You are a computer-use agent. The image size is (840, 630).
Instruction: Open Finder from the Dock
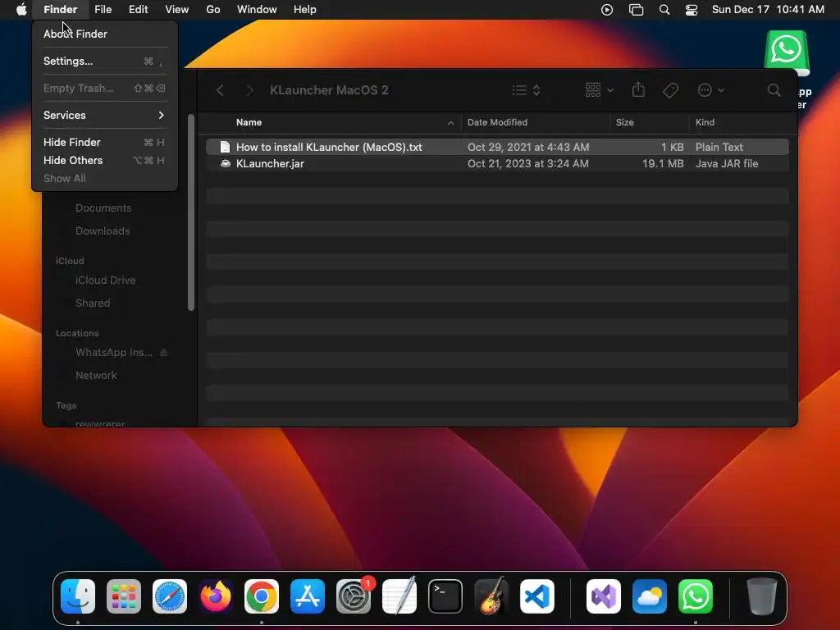coord(78,596)
